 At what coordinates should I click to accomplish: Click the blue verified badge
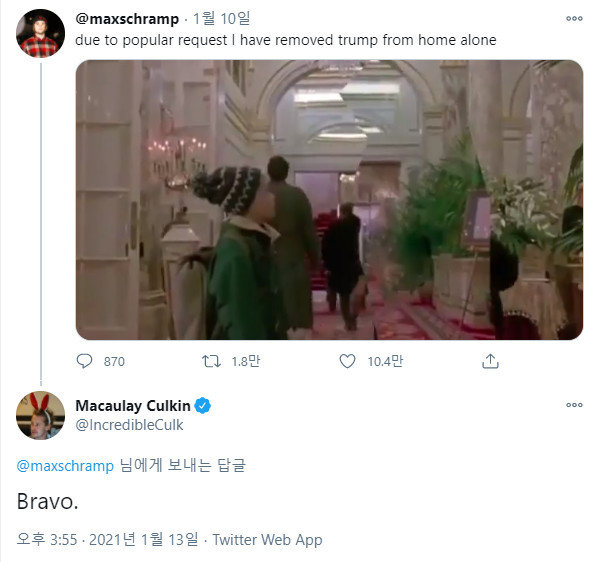(202, 406)
